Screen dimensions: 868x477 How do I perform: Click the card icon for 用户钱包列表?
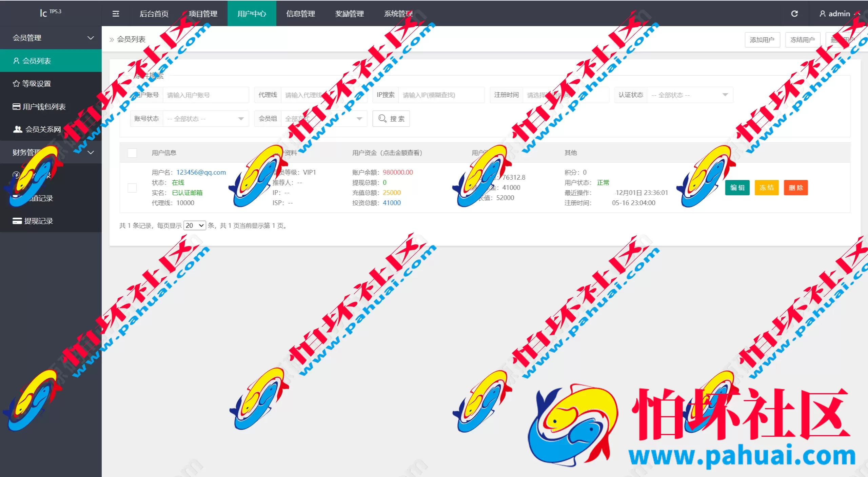tap(16, 106)
